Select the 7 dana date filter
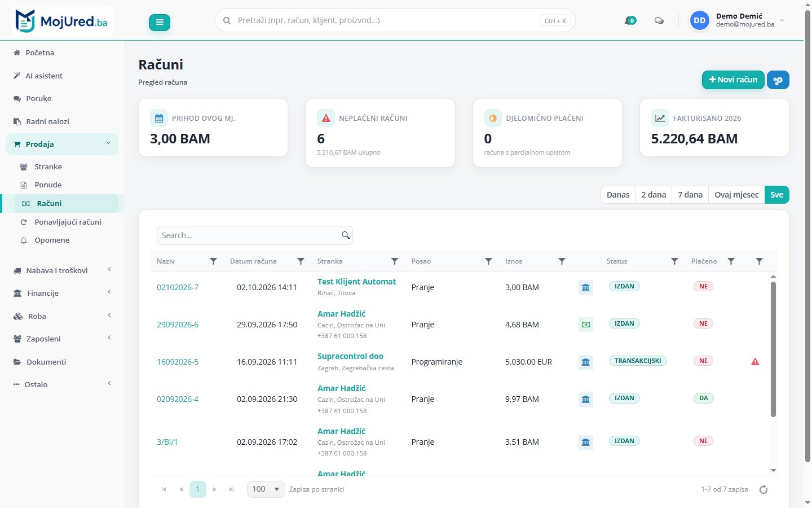This screenshot has height=508, width=812. pos(690,195)
